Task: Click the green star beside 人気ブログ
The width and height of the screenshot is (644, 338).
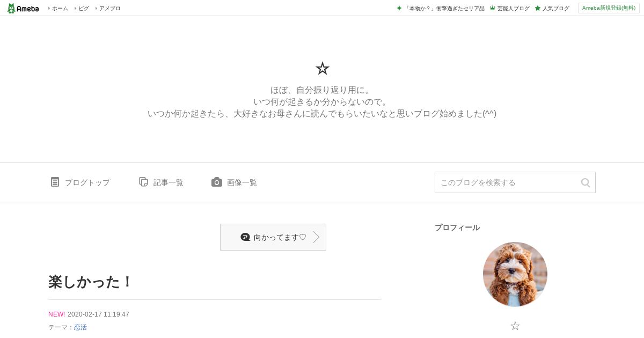Action: click(537, 8)
